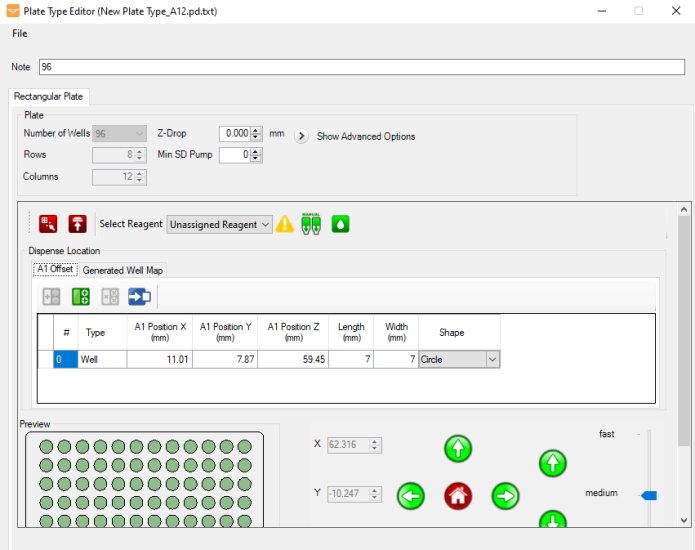Viewport: 695px width, 550px height.
Task: Click the green droplet icon
Action: point(340,224)
